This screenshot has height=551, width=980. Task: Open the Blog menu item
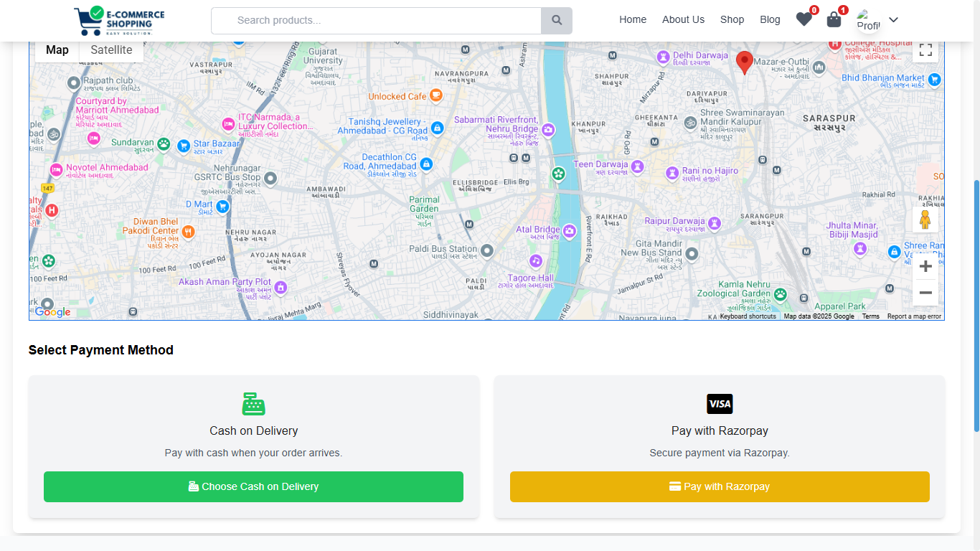(770, 20)
